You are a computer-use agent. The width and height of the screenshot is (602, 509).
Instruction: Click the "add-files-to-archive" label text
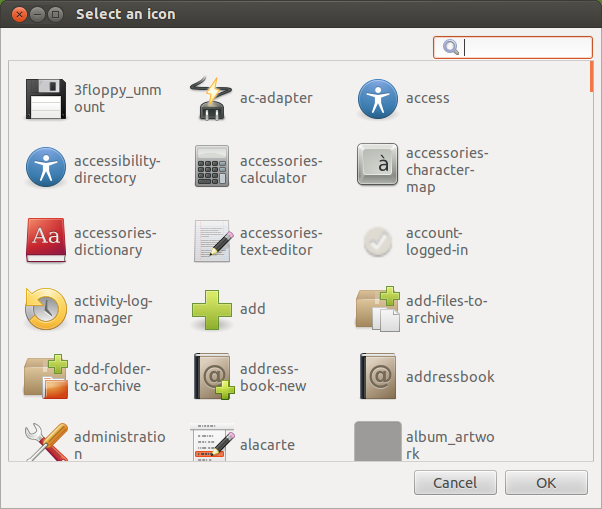(447, 309)
